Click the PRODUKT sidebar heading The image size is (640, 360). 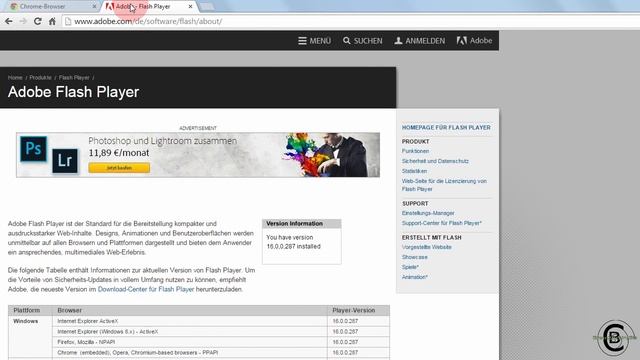click(x=416, y=142)
